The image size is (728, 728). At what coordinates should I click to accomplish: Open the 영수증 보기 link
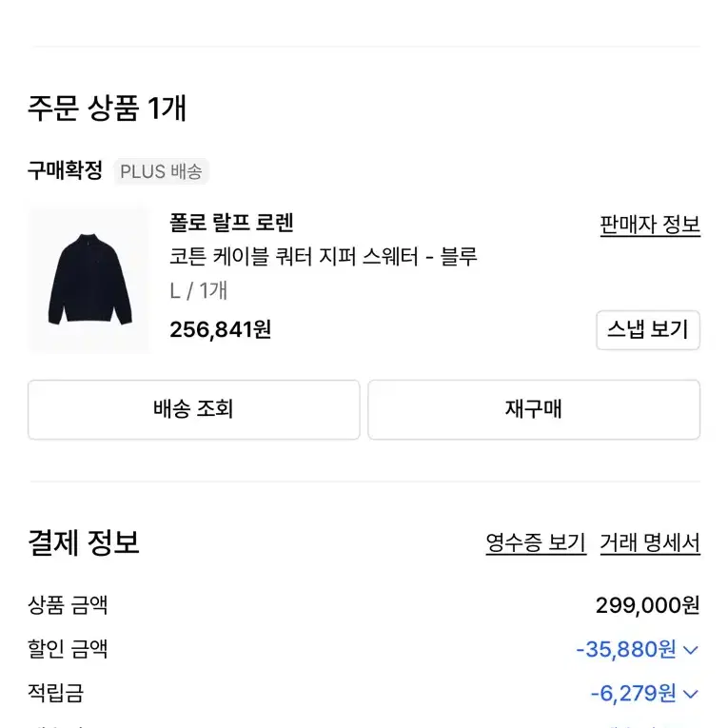click(x=536, y=542)
